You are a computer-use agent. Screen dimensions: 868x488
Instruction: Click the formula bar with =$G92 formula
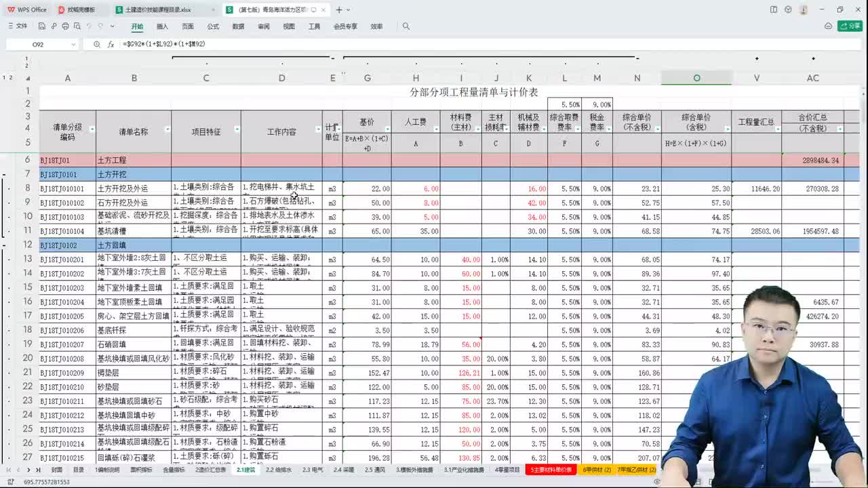(488, 44)
